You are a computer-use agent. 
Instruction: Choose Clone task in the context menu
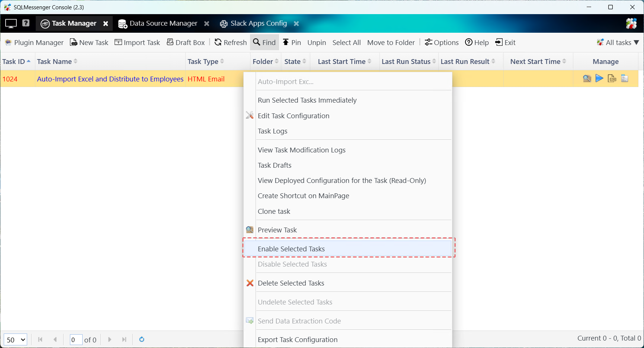click(x=274, y=211)
